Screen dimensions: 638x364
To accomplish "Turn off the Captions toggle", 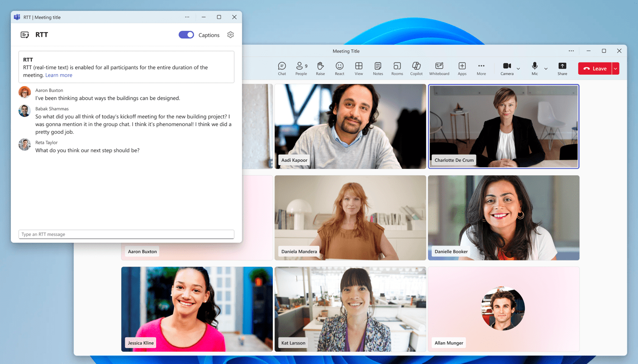I will pos(186,35).
